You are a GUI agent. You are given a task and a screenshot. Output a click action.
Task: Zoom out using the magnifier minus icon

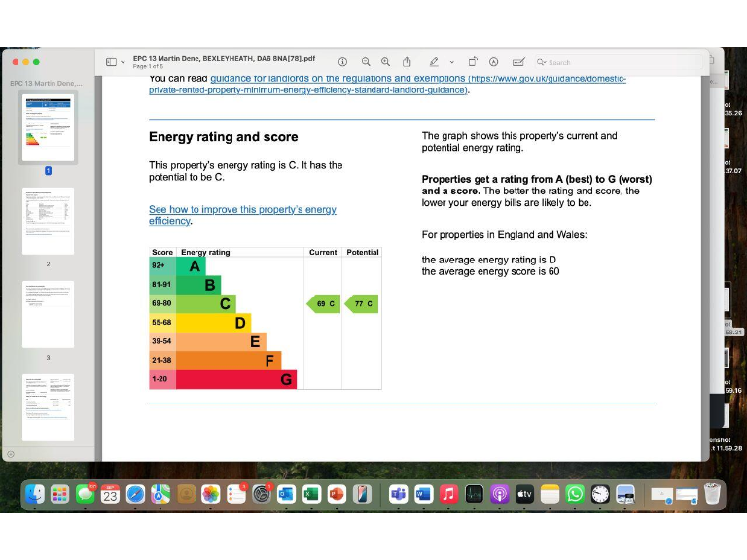pos(366,61)
